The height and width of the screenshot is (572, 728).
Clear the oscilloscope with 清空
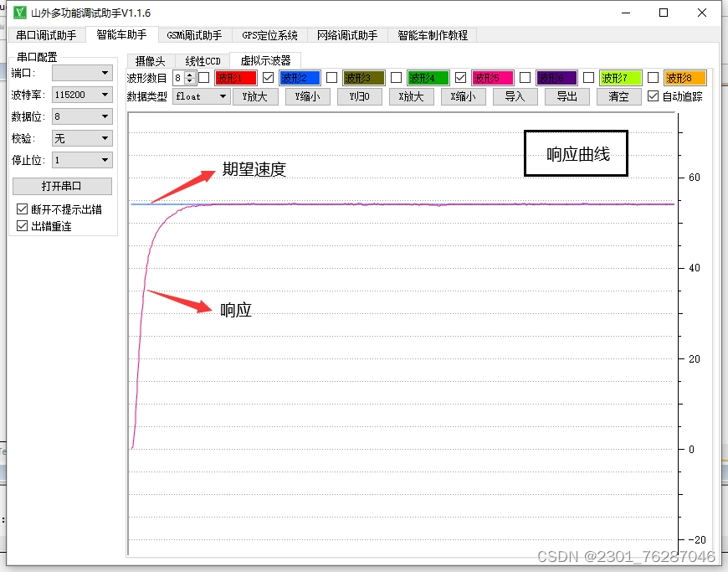coord(619,96)
